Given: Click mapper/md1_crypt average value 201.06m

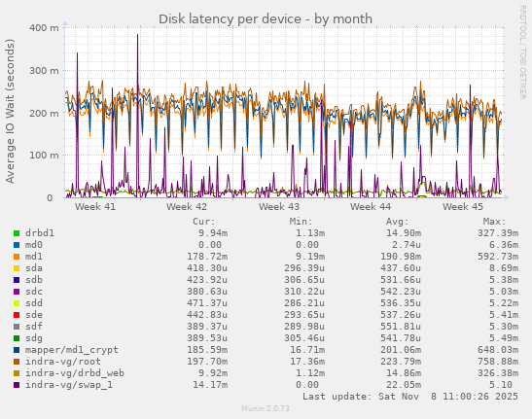Looking at the screenshot, I should tap(401, 350).
